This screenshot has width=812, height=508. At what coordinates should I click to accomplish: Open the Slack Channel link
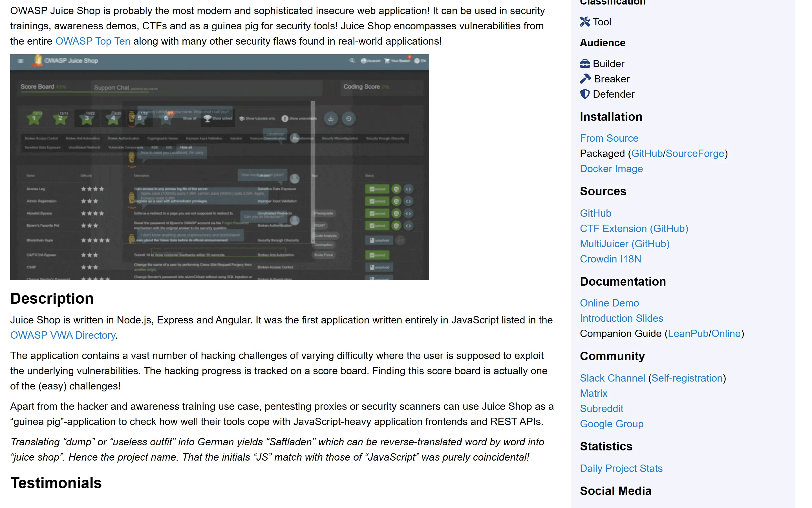click(x=612, y=378)
